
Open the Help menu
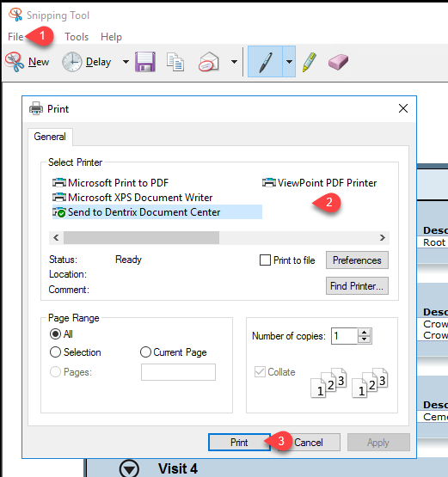click(x=111, y=37)
